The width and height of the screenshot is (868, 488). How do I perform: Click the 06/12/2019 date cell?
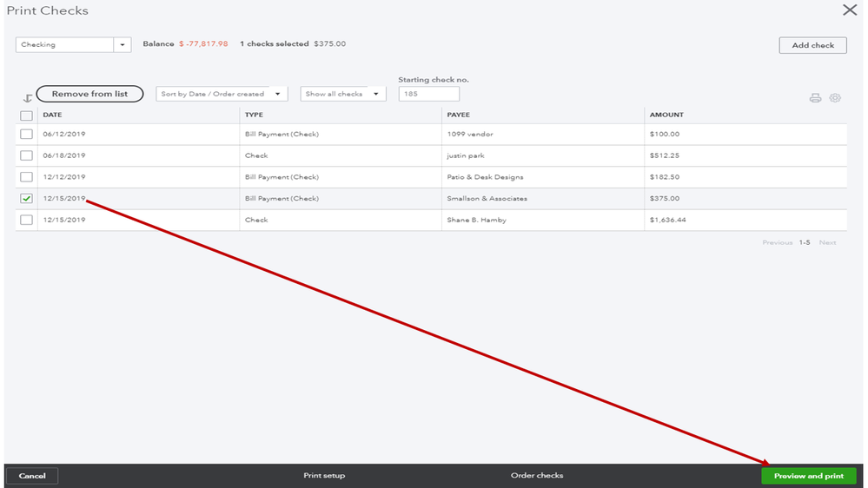pos(64,134)
